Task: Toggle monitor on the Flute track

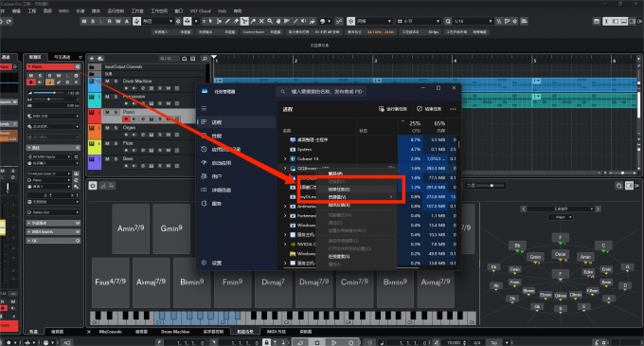Action: click(134, 151)
